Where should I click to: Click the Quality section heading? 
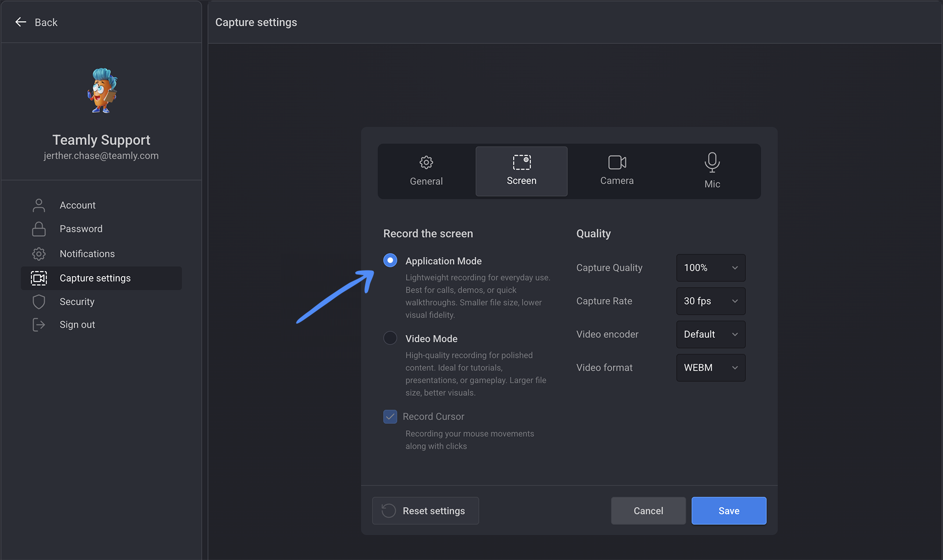click(x=593, y=233)
